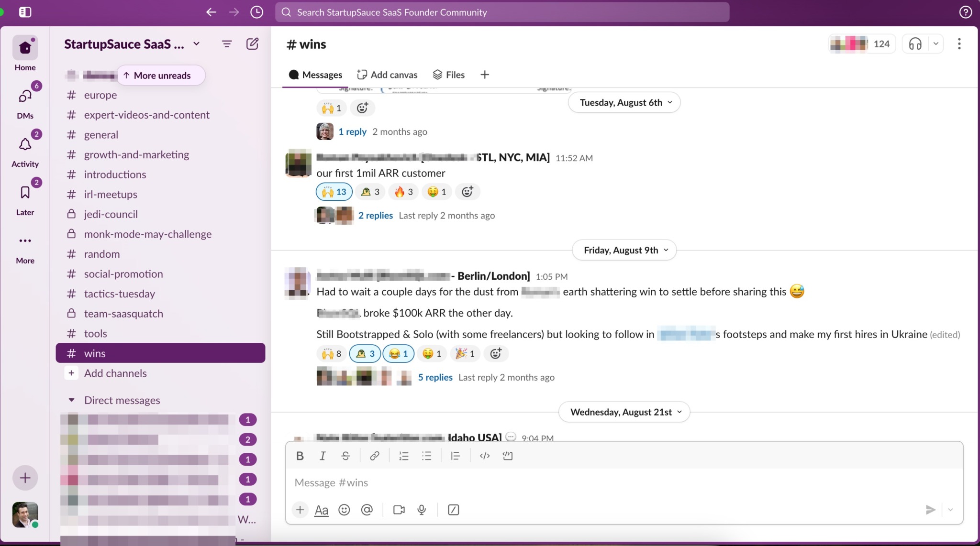Insert a code block in composer
Viewport: 980px width, 546px height.
(x=507, y=456)
